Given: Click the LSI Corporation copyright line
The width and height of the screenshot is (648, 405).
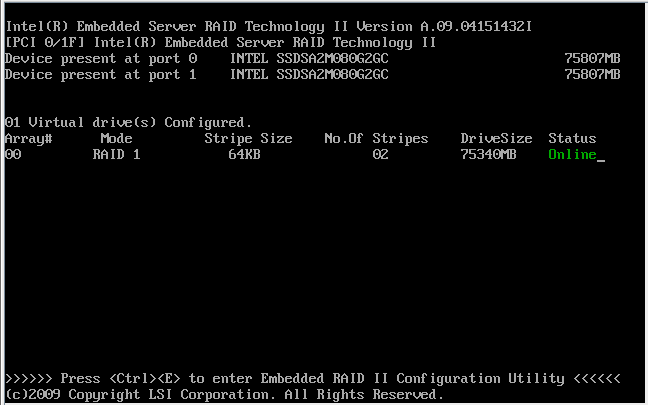Looking at the screenshot, I should click(x=224, y=395).
